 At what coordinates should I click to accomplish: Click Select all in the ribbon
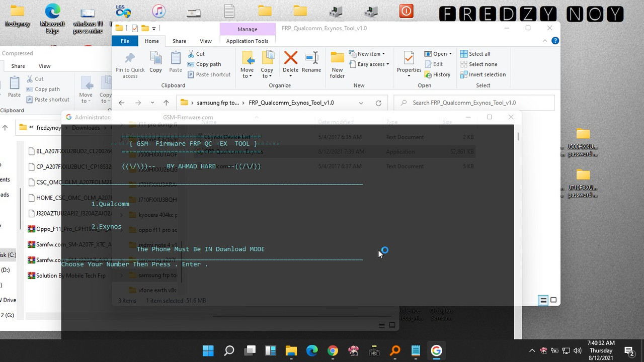(475, 54)
